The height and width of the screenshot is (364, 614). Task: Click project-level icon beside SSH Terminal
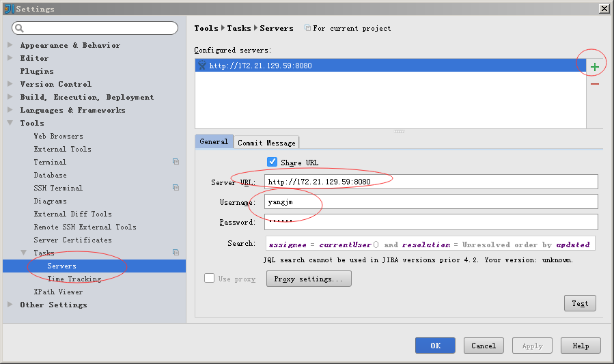tap(176, 188)
